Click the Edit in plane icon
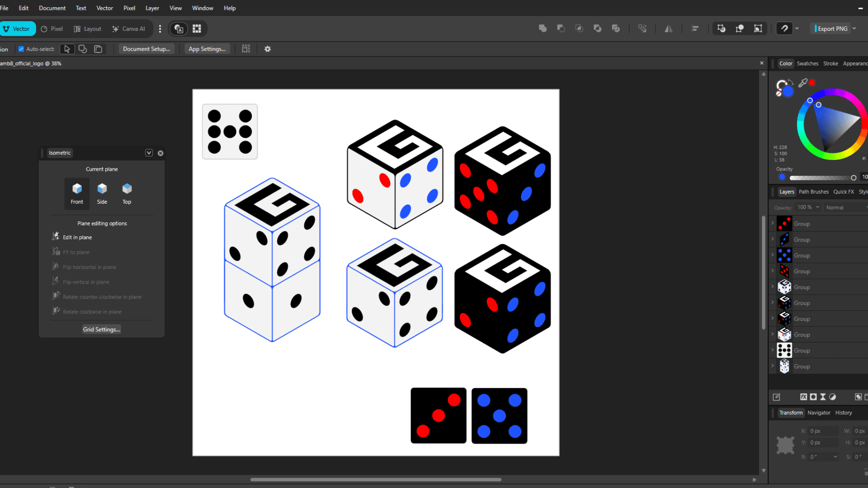The height and width of the screenshot is (488, 868). click(56, 236)
